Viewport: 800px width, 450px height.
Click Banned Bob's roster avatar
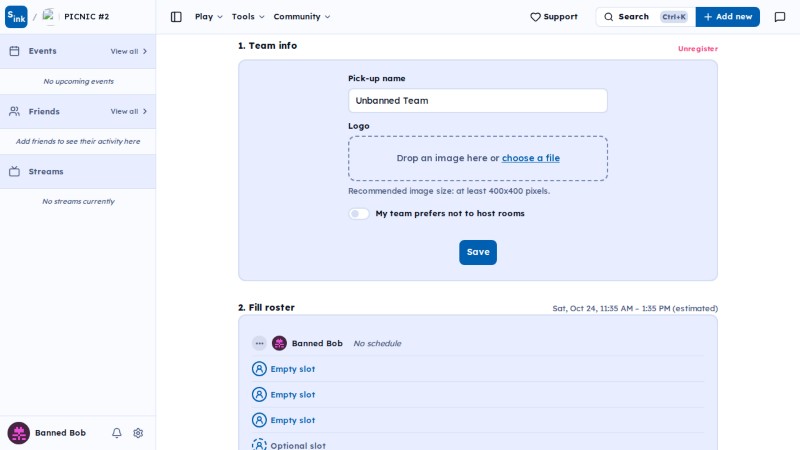coord(279,343)
